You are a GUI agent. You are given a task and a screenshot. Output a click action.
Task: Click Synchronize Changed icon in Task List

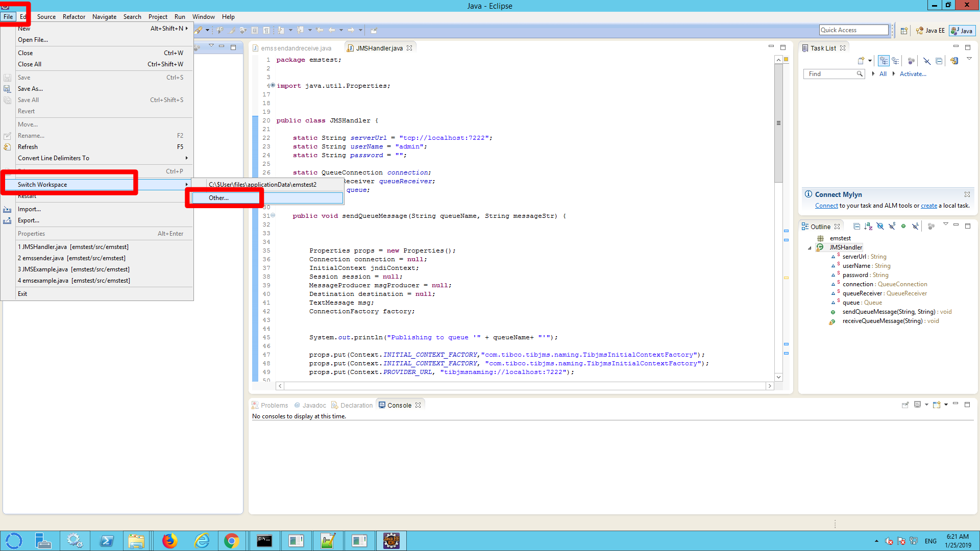[x=954, y=61]
